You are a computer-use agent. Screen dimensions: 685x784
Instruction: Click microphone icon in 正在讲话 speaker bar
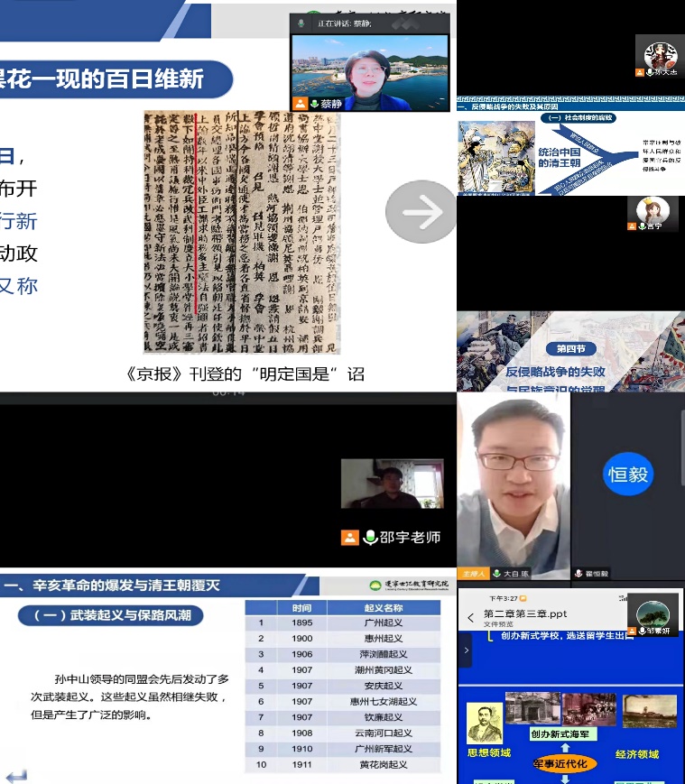coord(301,24)
